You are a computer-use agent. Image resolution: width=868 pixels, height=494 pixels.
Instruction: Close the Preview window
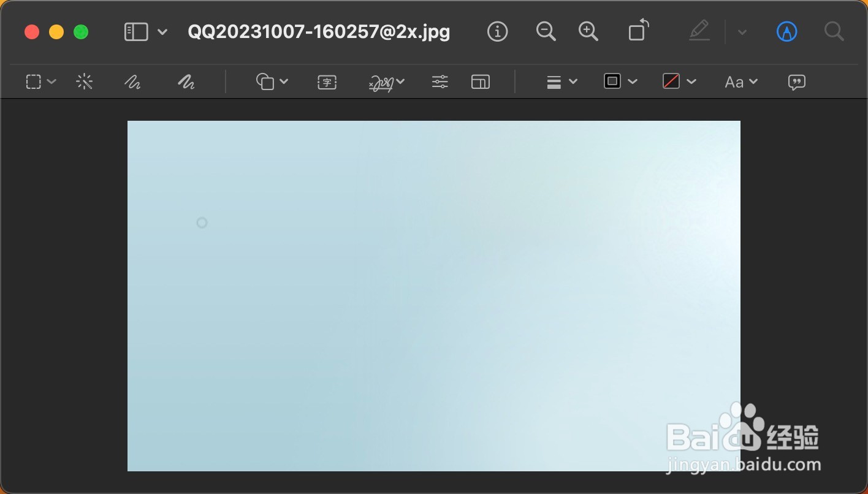coord(32,32)
